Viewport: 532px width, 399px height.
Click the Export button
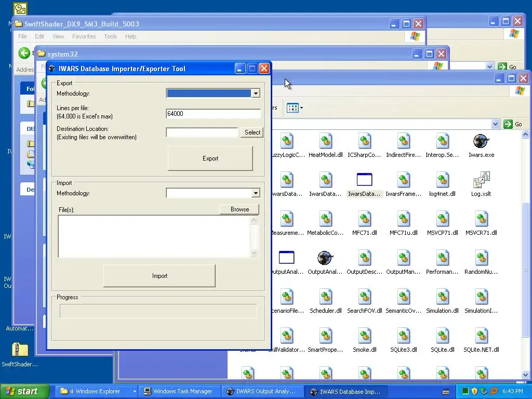210,158
